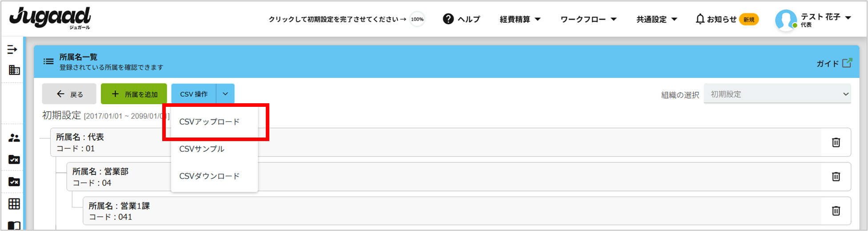Open the people icon in sidebar
This screenshot has width=868, height=231.
click(x=14, y=138)
